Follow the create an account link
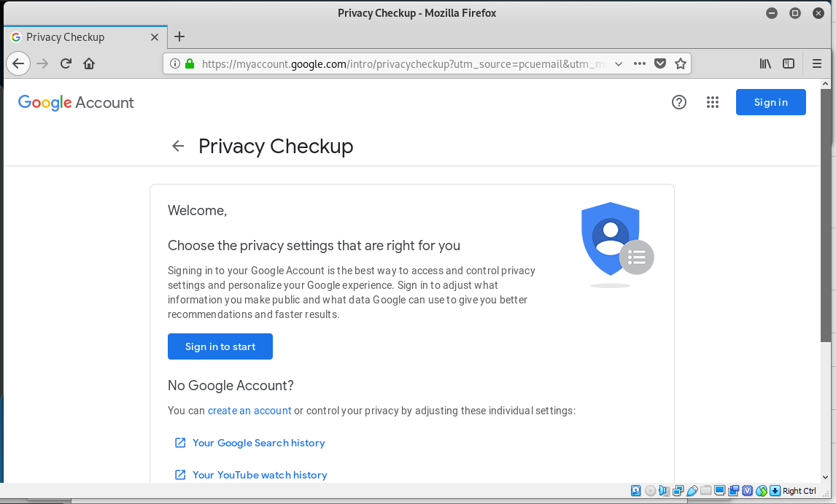This screenshot has width=836, height=504. pos(249,411)
